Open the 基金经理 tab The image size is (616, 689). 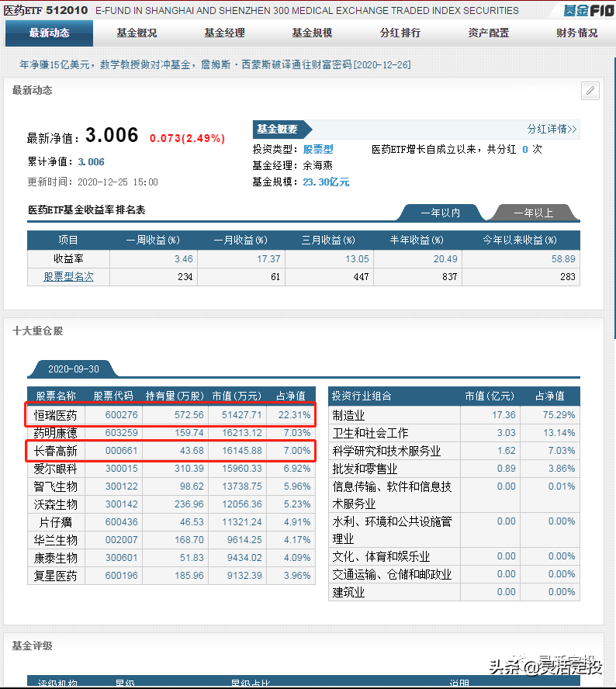[x=224, y=33]
